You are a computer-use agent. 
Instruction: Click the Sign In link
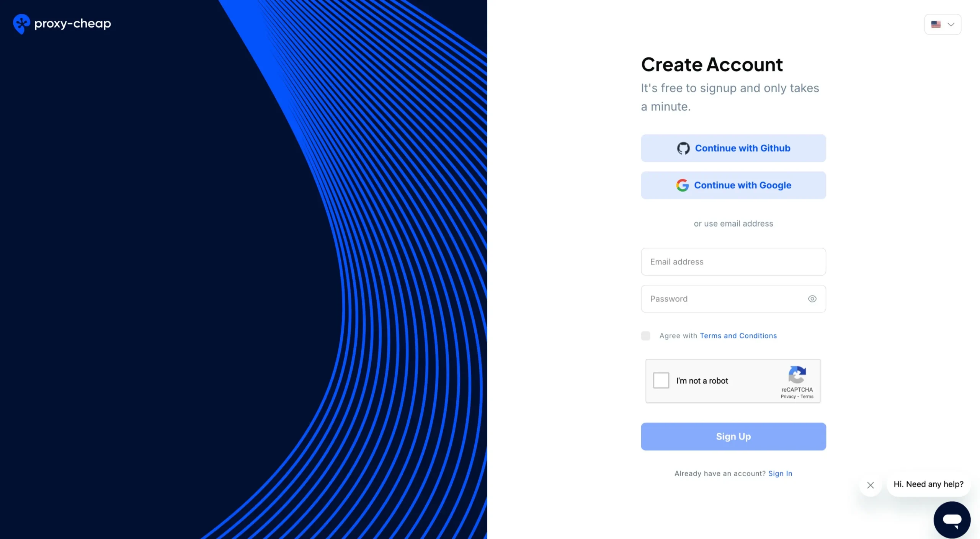click(780, 473)
